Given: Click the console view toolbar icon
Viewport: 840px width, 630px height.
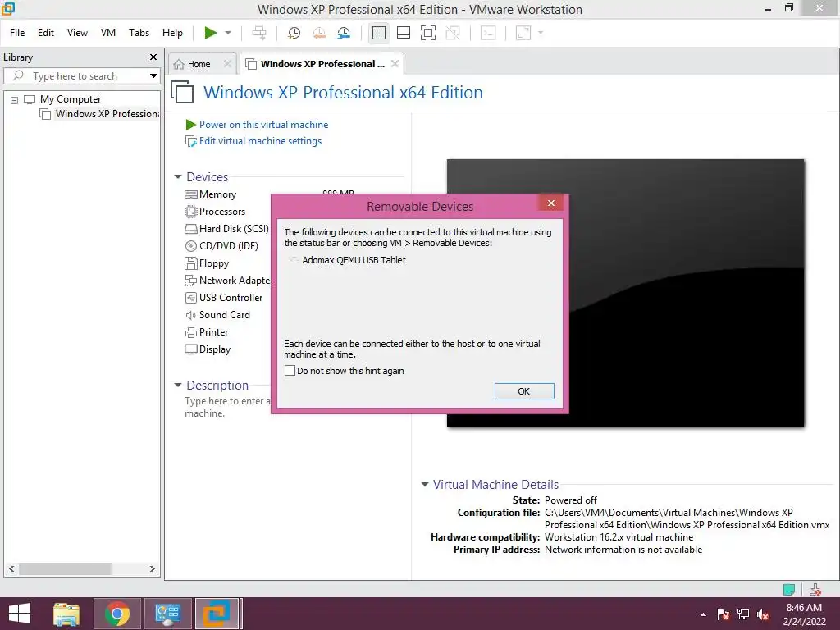Looking at the screenshot, I should coord(488,33).
